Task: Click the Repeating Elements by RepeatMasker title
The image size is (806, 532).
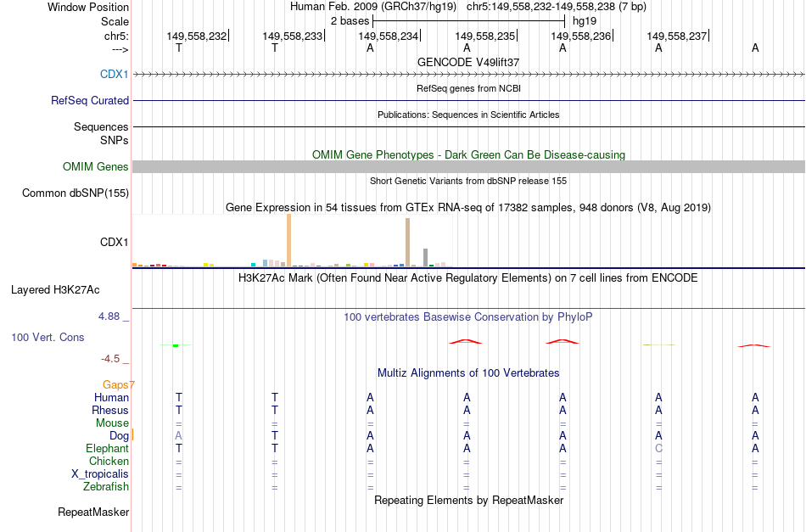Action: [468, 500]
